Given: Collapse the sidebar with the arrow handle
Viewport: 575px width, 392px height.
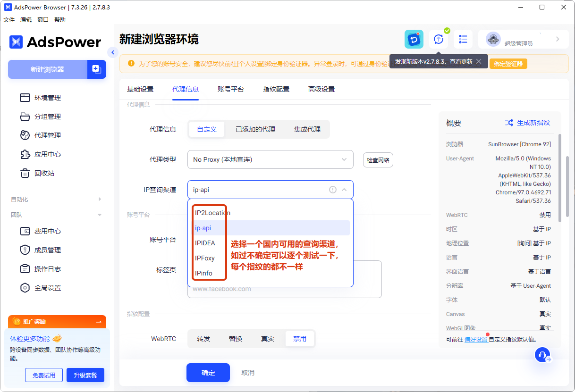Looking at the screenshot, I should [x=112, y=52].
